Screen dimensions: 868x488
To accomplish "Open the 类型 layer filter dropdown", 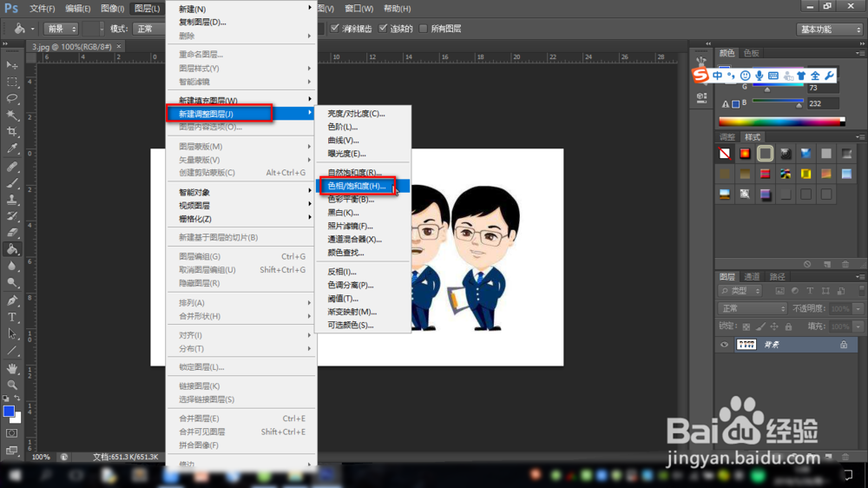I will point(740,290).
